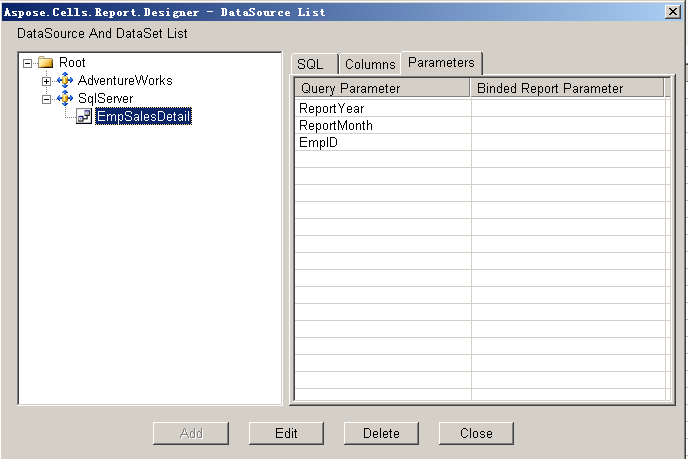Click the EmpSalesDetail dataset icon
Screen dimensions: 688x459
(84, 116)
